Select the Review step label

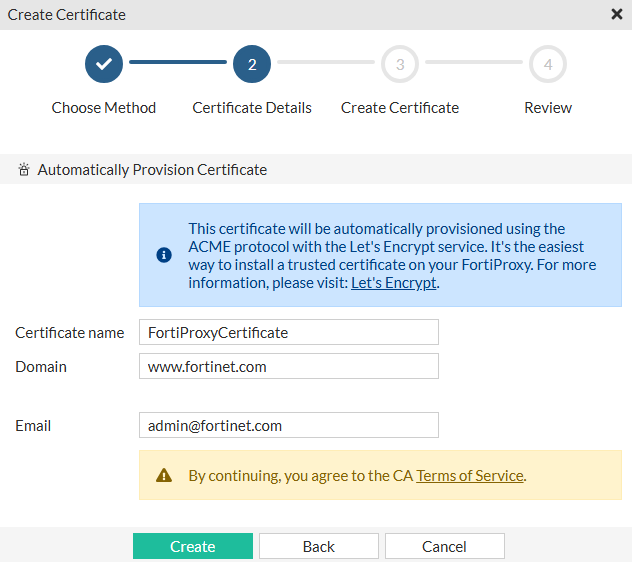548,108
